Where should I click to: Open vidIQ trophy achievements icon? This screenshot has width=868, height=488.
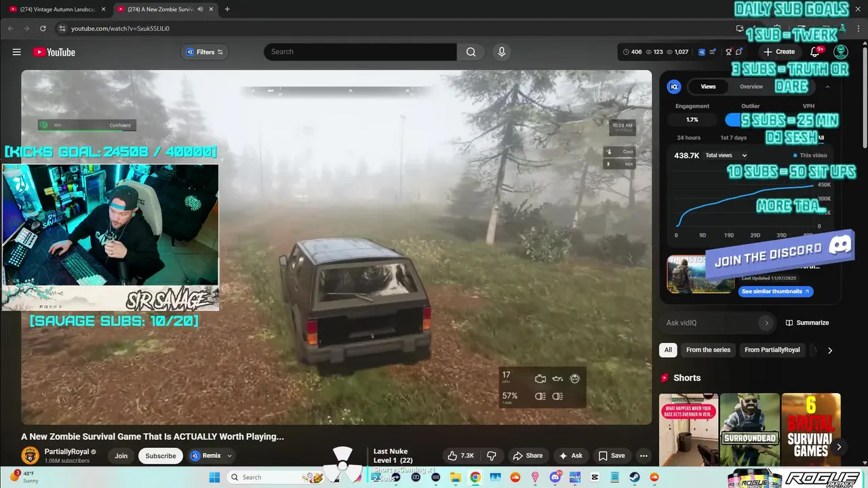(729, 52)
